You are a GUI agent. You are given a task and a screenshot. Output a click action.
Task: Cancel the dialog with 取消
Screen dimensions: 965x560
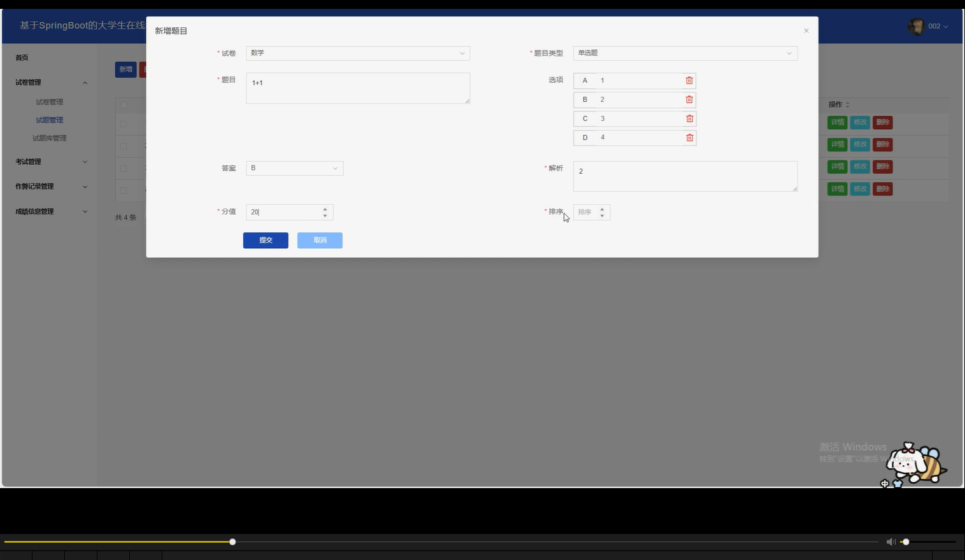click(x=320, y=241)
